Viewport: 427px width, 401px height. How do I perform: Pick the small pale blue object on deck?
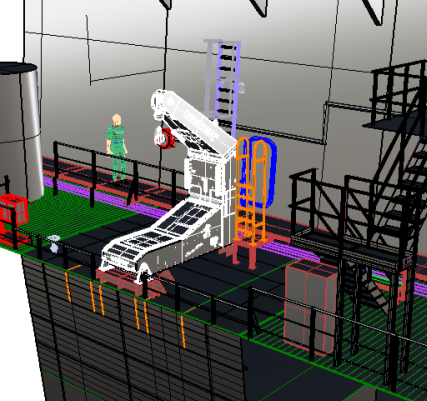53,243
